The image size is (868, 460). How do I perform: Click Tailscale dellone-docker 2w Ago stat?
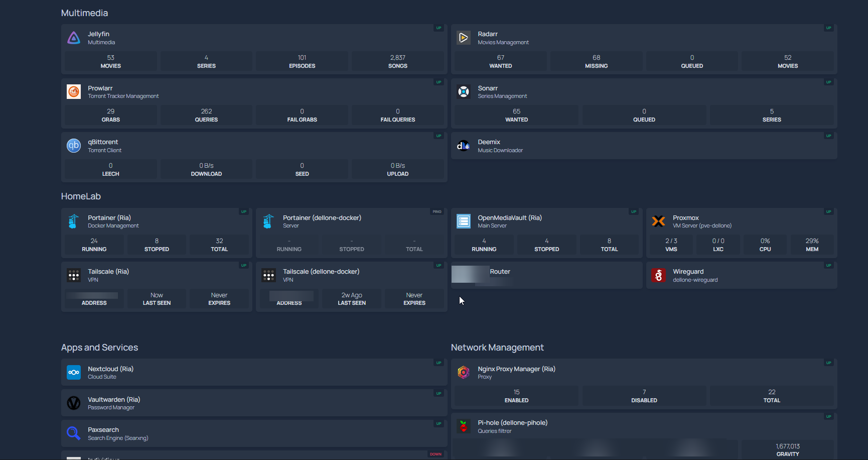[352, 299]
